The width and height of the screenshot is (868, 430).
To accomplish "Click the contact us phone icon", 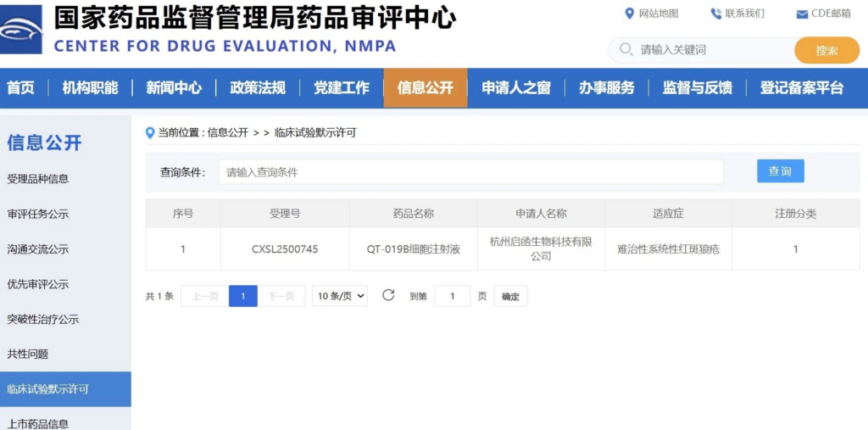I will (715, 14).
